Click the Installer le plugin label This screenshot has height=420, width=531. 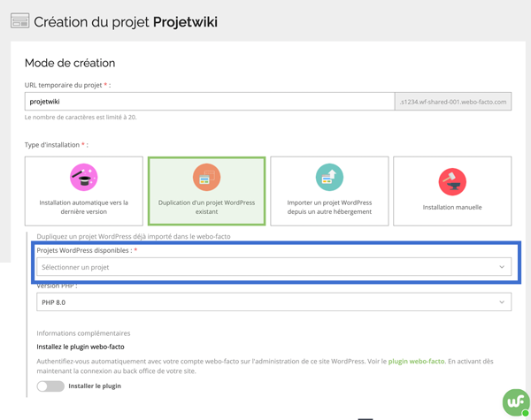[x=95, y=386]
